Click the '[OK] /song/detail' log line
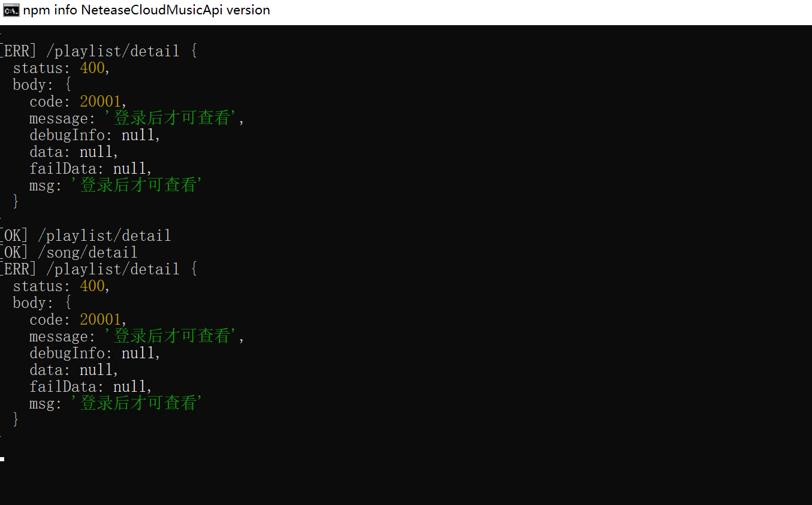812x505 pixels. 68,252
